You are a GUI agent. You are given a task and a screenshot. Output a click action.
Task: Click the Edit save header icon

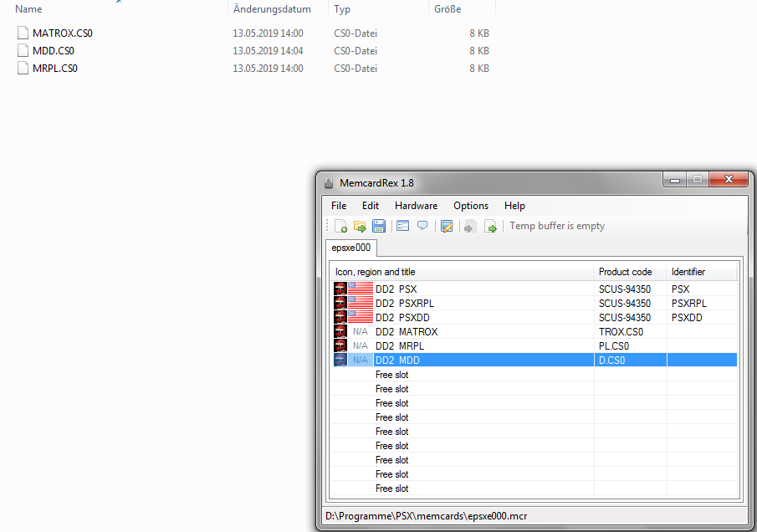403,226
